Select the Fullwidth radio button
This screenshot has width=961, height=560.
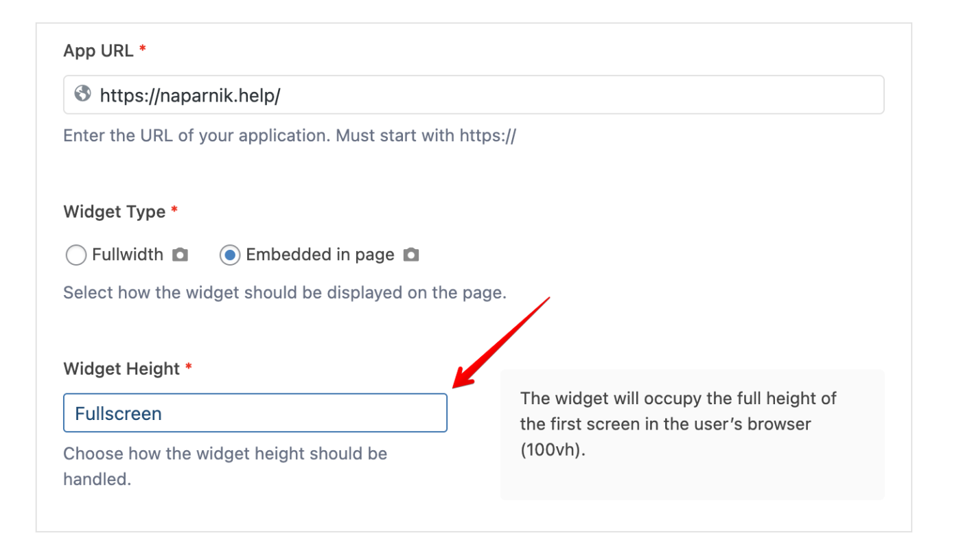tap(76, 255)
